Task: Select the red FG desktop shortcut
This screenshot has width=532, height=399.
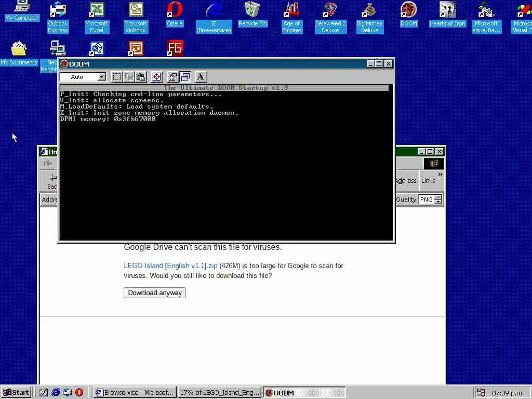Action: pyautogui.click(x=175, y=48)
